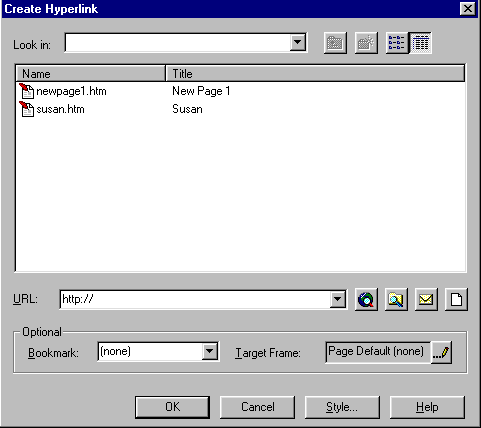This screenshot has height=428, width=481.
Task: Click the OK button
Action: tap(172, 407)
